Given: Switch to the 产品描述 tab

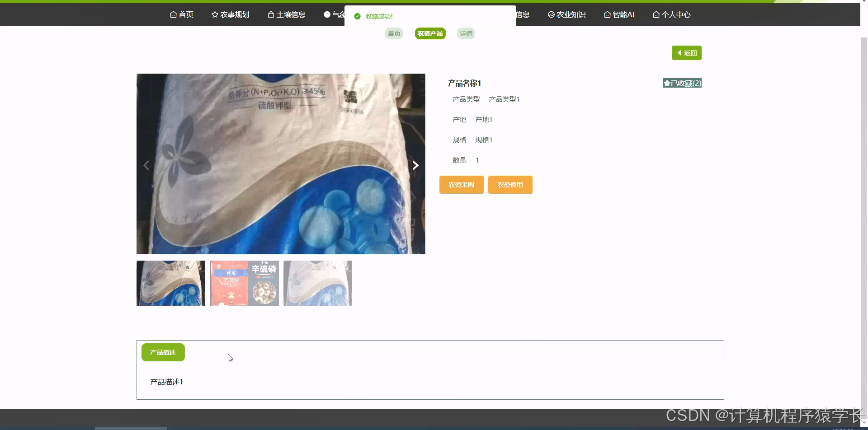Looking at the screenshot, I should [x=163, y=352].
